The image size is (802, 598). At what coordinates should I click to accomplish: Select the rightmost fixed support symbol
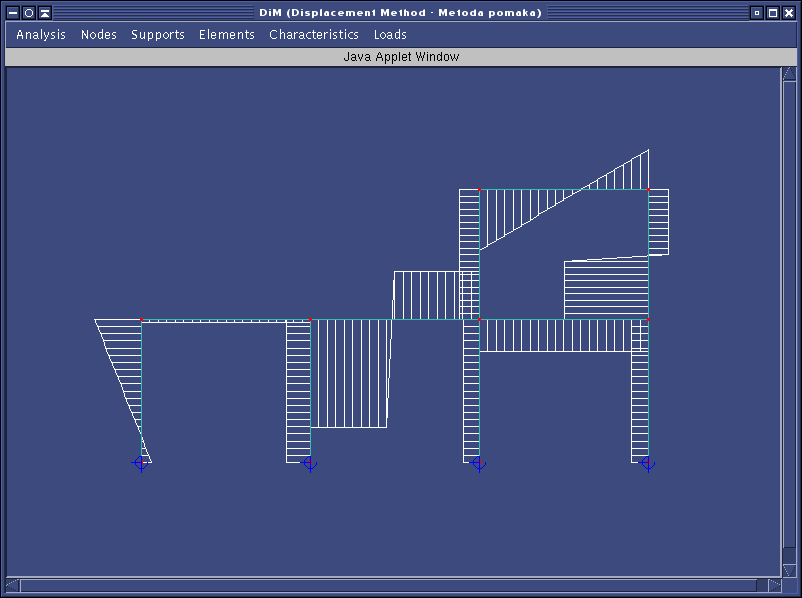(648, 463)
